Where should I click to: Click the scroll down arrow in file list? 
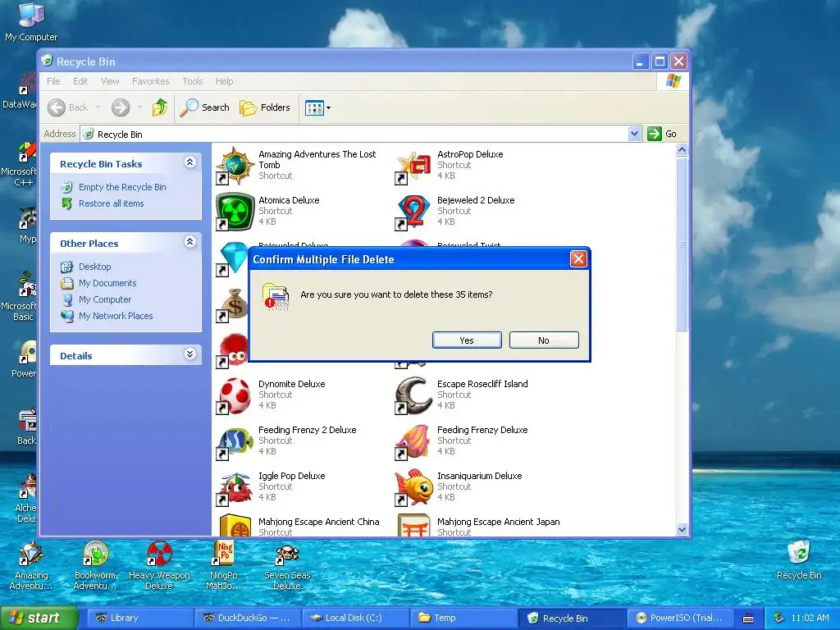tap(682, 530)
